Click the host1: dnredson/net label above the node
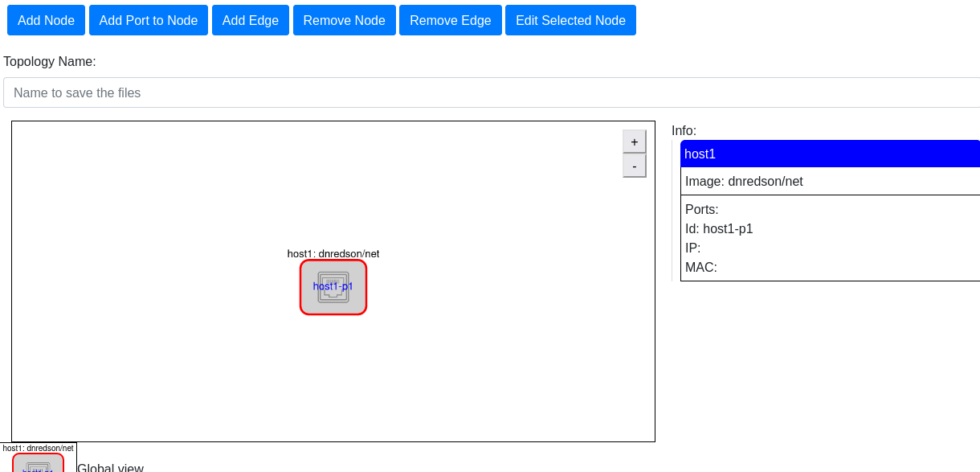 point(333,253)
